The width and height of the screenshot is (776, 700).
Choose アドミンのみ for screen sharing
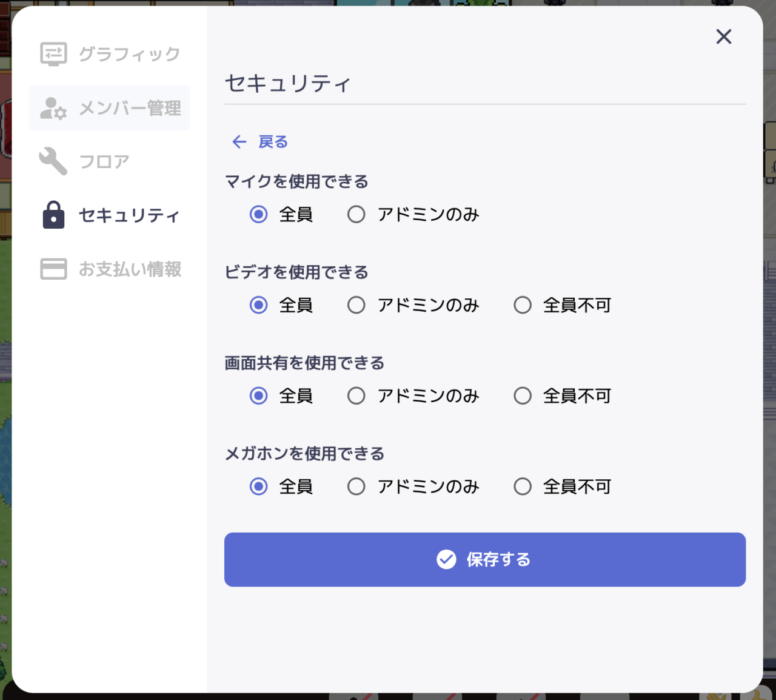click(x=356, y=396)
